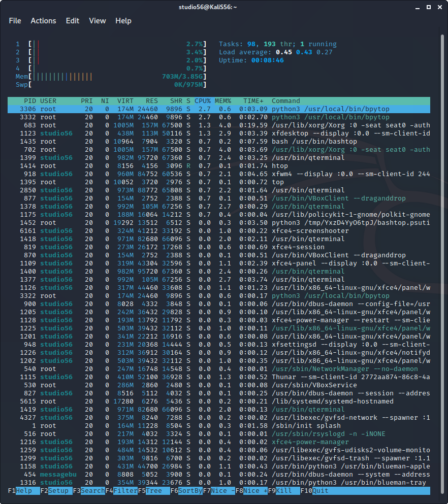
Task: Sort processes by the TIME+ column
Action: click(253, 100)
